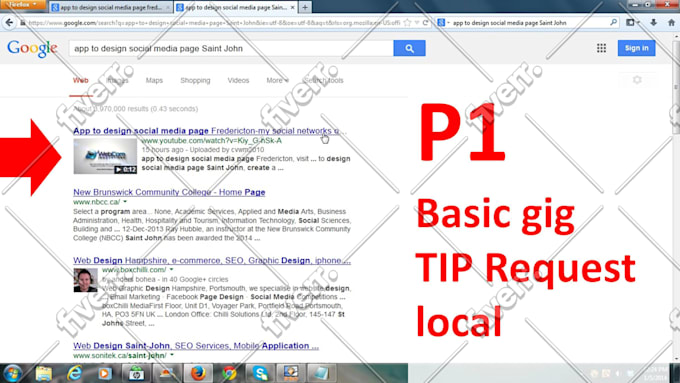Image resolution: width=680 pixels, height=383 pixels.
Task: Open the HP app taskbar icon
Action: tap(136, 373)
